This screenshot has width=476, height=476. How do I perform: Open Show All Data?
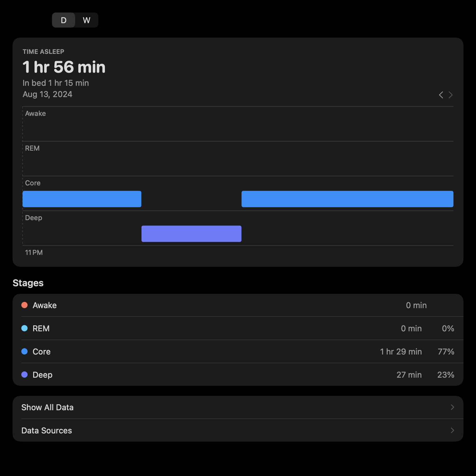pyautogui.click(x=238, y=407)
